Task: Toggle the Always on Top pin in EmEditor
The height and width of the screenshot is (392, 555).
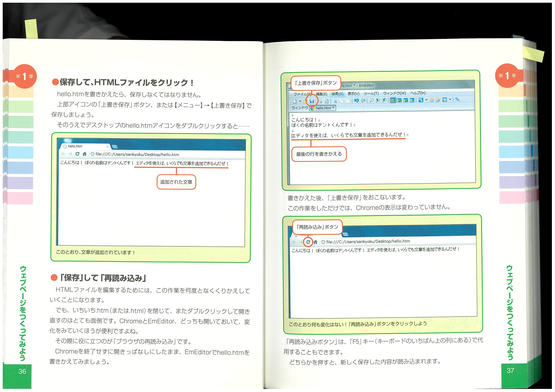Action: [457, 99]
